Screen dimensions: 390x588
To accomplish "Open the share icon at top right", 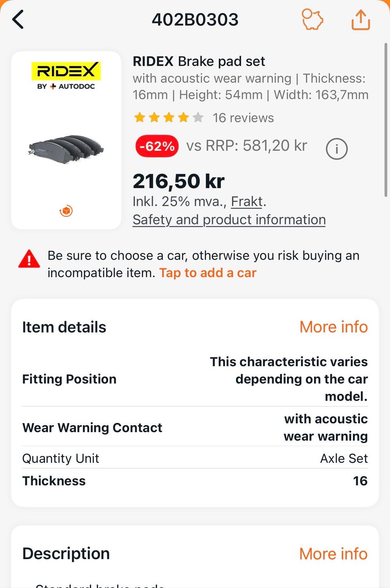I will 361,20.
